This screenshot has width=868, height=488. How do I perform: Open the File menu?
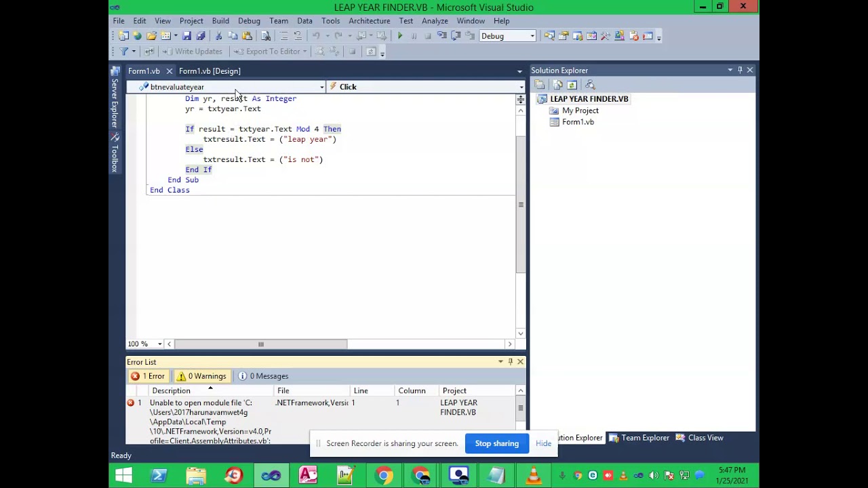(119, 21)
